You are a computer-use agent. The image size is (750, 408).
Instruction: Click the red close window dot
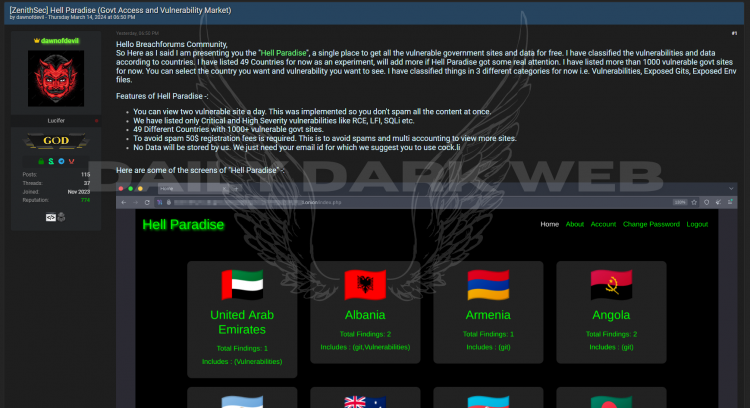click(121, 189)
